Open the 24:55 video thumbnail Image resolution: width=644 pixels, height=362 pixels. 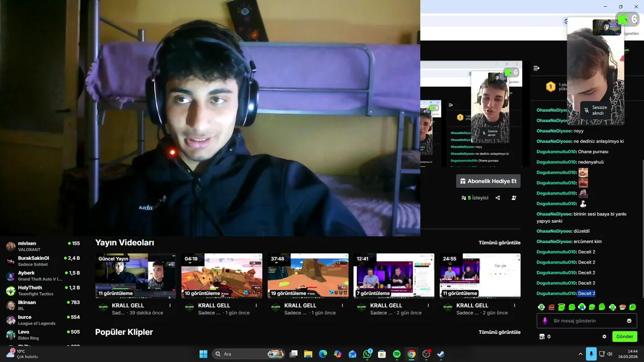point(480,276)
